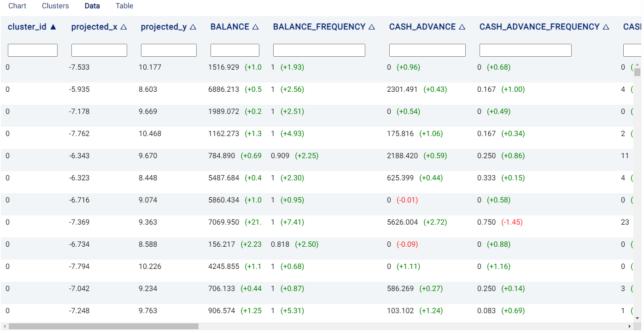Focus the cluster_id filter input box
Screen dimensions: 644x333
tap(33, 50)
